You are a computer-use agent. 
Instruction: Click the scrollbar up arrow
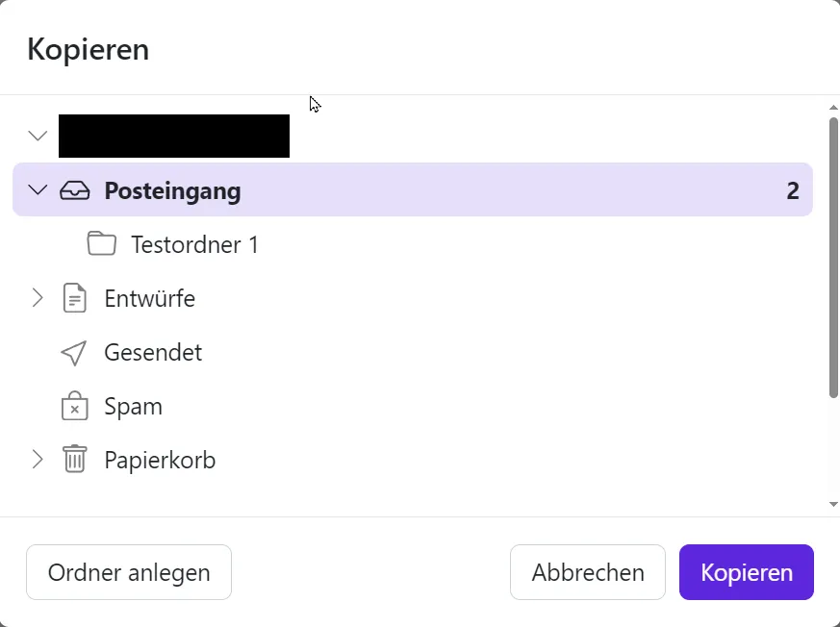point(832,106)
